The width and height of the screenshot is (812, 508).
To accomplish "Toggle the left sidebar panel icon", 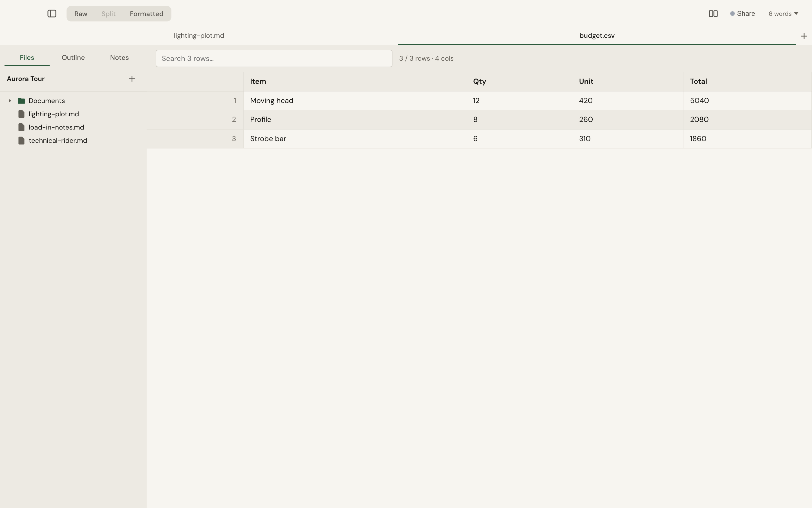I will (52, 14).
